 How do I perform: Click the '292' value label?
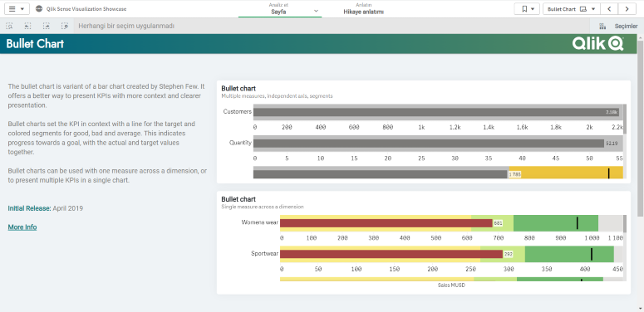[509, 254]
